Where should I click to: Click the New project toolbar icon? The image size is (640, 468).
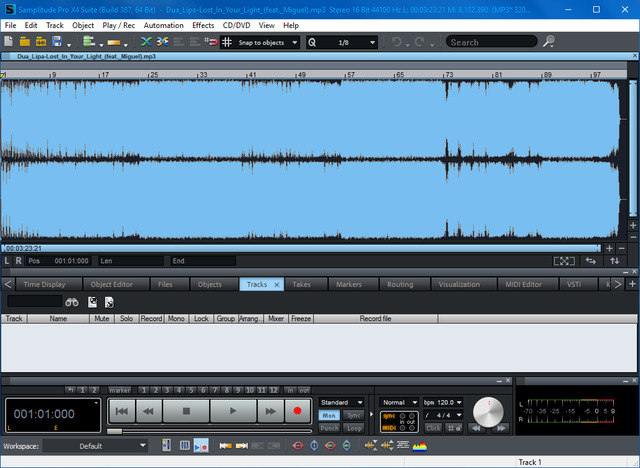[9, 42]
